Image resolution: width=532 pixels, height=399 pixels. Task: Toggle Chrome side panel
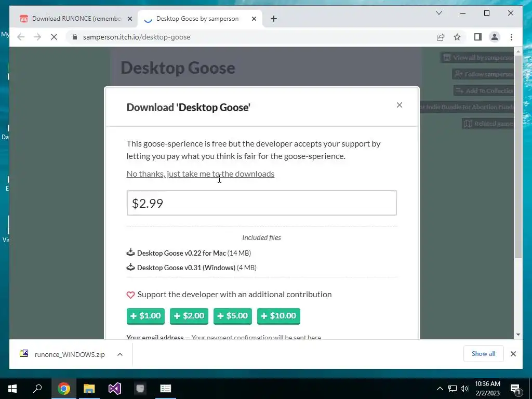478,37
